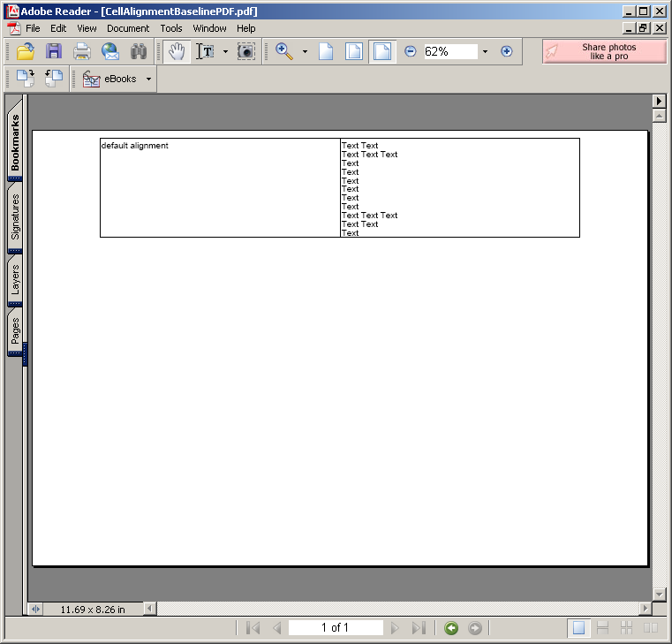The height and width of the screenshot is (644, 672).
Task: Switch to Continuous Facing layout
Action: pos(627,628)
